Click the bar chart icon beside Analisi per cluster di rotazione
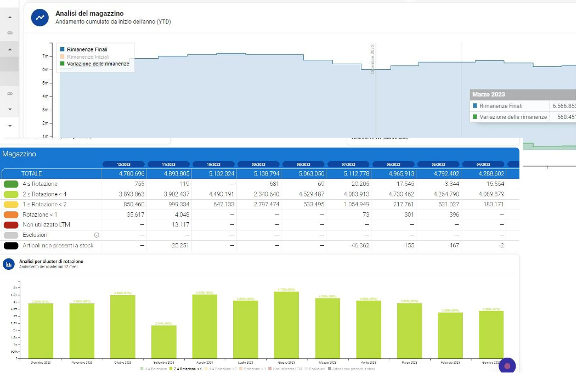The height and width of the screenshot is (384, 588). pyautogui.click(x=9, y=264)
